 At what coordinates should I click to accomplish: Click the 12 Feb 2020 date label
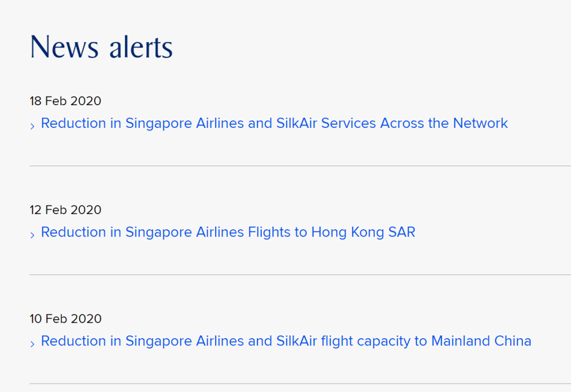tap(66, 210)
